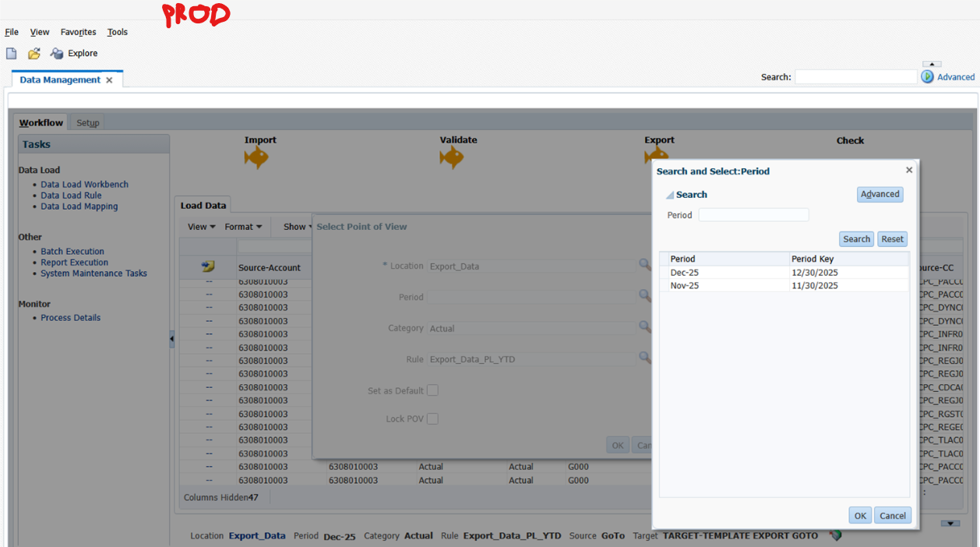Open the View dropdown in Load Data

[x=202, y=227]
